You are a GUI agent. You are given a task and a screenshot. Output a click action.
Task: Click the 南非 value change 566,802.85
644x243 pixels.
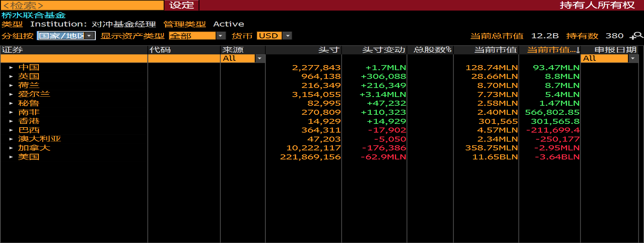coord(552,112)
